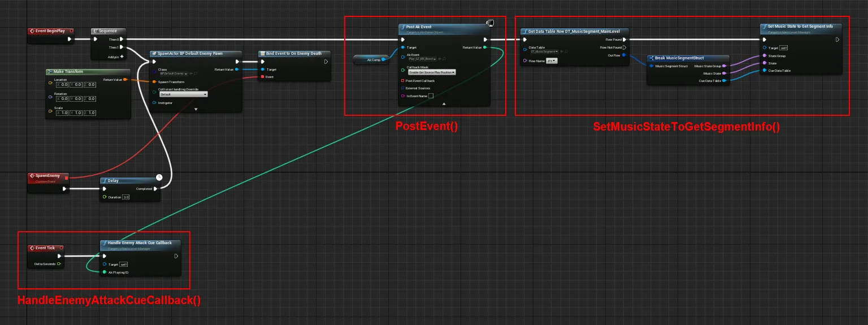Click the Make Transform Scale input pin

[x=51, y=112]
